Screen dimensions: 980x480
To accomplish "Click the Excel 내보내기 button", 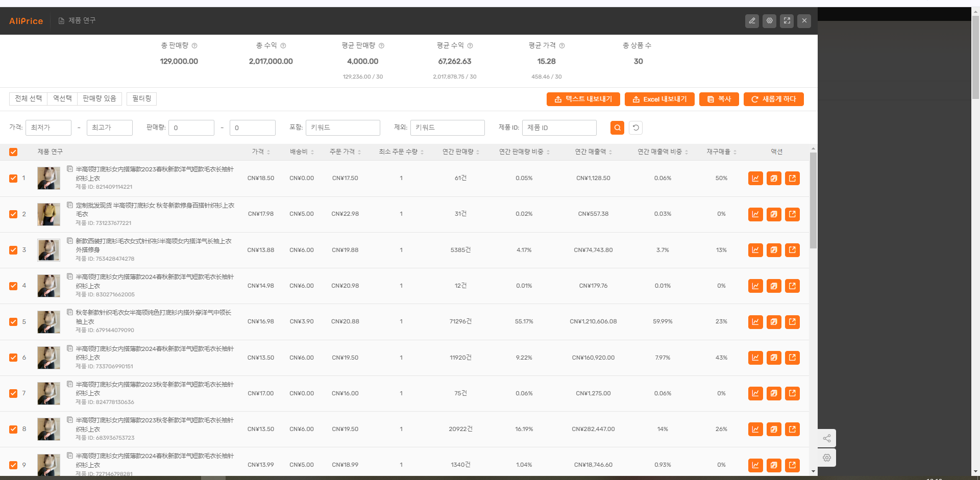I will pyautogui.click(x=659, y=99).
